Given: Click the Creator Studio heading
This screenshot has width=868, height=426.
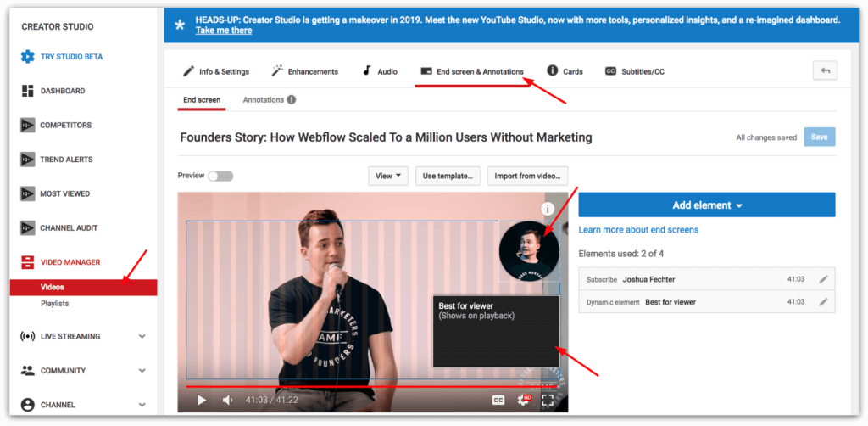Looking at the screenshot, I should click(x=58, y=26).
